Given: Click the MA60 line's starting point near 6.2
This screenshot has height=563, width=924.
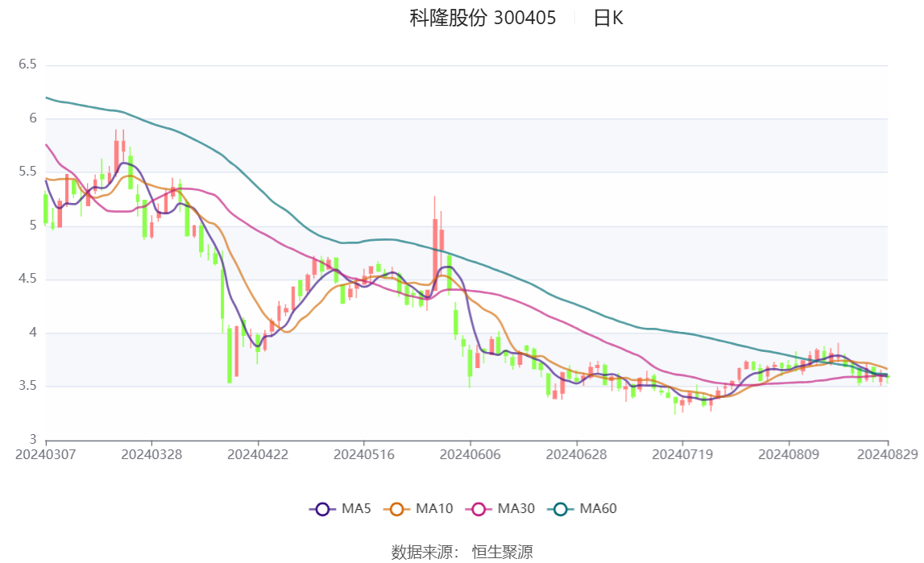Looking at the screenshot, I should coord(46,97).
